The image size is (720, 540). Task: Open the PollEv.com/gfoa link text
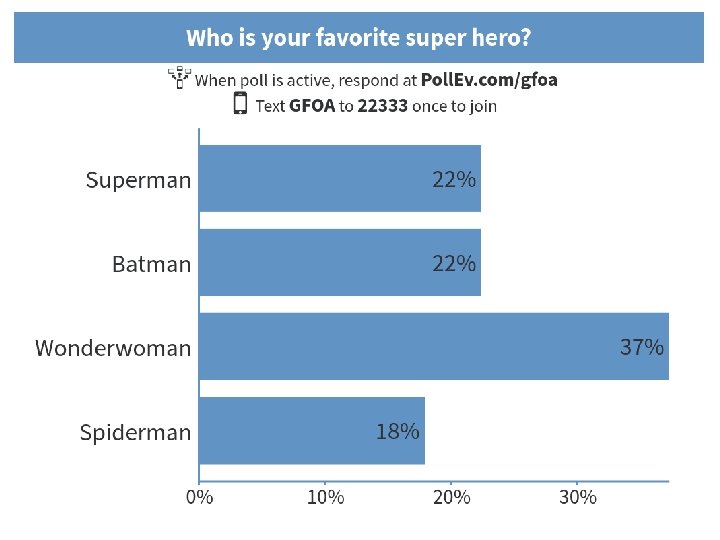pyautogui.click(x=489, y=80)
